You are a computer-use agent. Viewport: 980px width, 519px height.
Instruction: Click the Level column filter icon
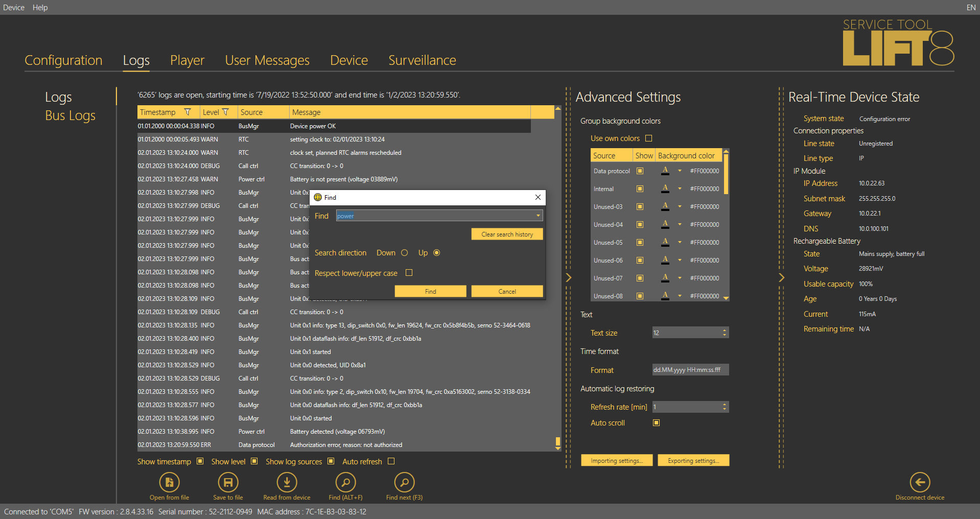pyautogui.click(x=226, y=112)
